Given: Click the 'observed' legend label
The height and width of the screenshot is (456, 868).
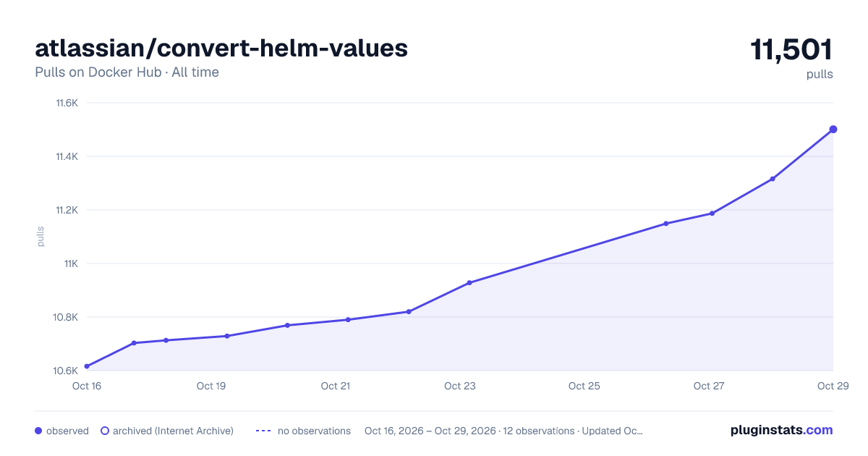Looking at the screenshot, I should (x=67, y=431).
